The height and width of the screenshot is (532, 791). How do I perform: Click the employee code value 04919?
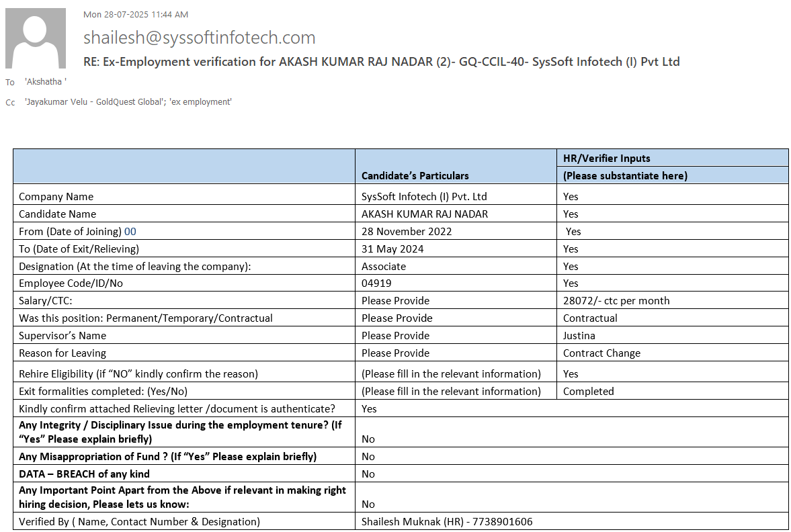(376, 283)
